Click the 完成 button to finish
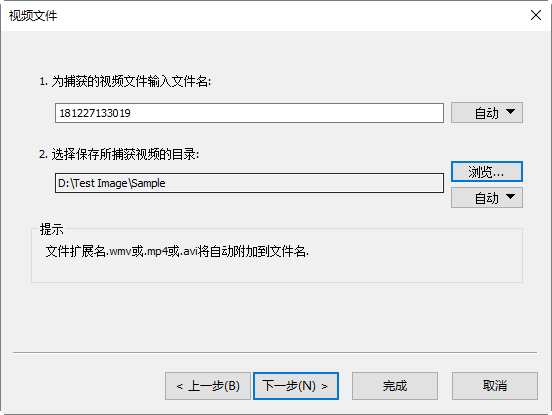This screenshot has width=552, height=415. [395, 386]
